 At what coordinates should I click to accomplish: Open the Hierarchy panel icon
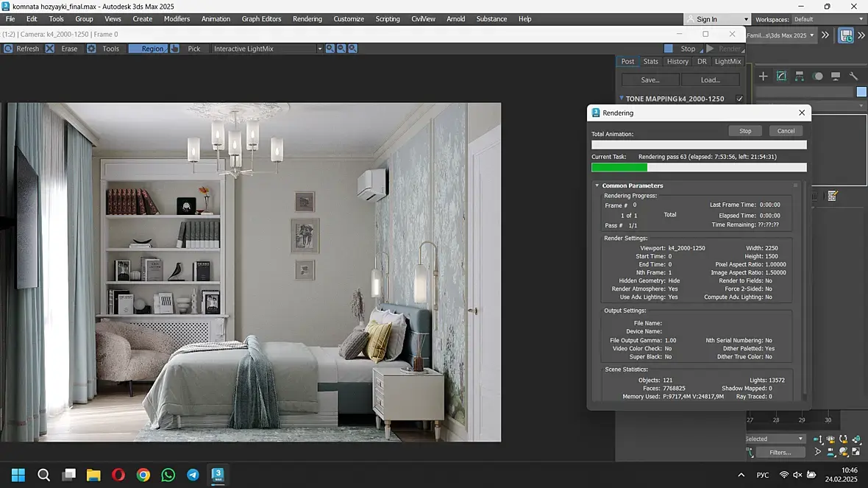point(800,77)
